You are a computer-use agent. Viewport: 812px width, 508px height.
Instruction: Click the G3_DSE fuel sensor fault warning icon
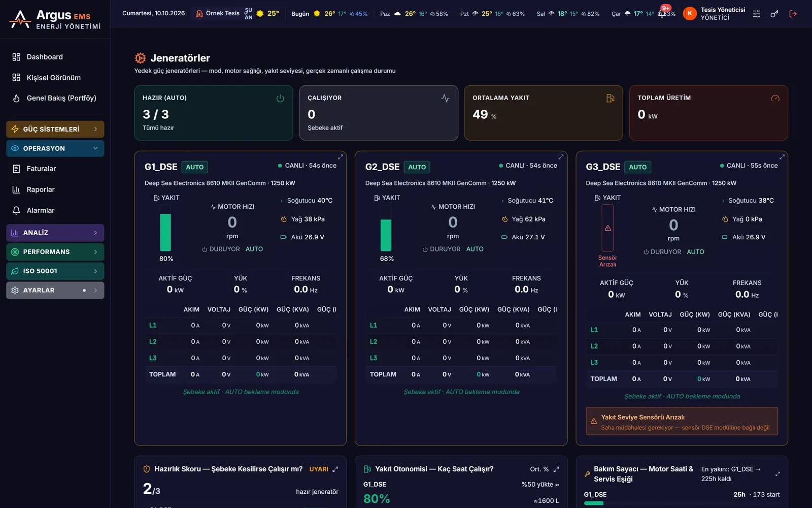[607, 228]
